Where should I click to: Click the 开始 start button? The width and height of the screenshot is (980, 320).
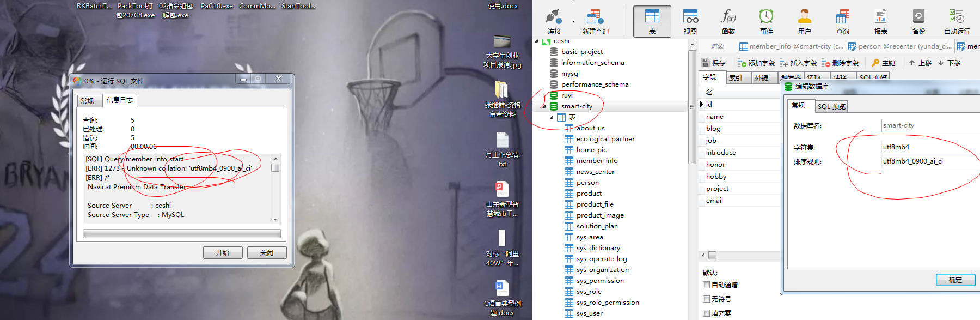click(223, 253)
